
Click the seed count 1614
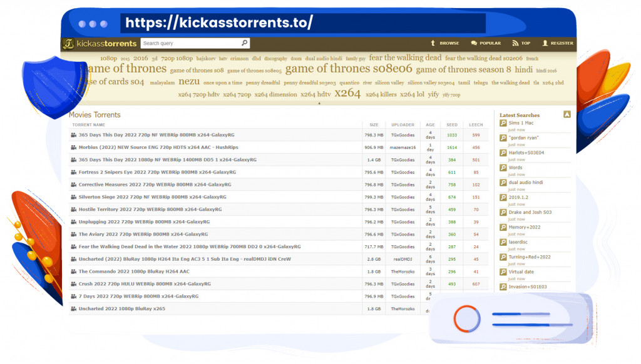[x=452, y=148]
